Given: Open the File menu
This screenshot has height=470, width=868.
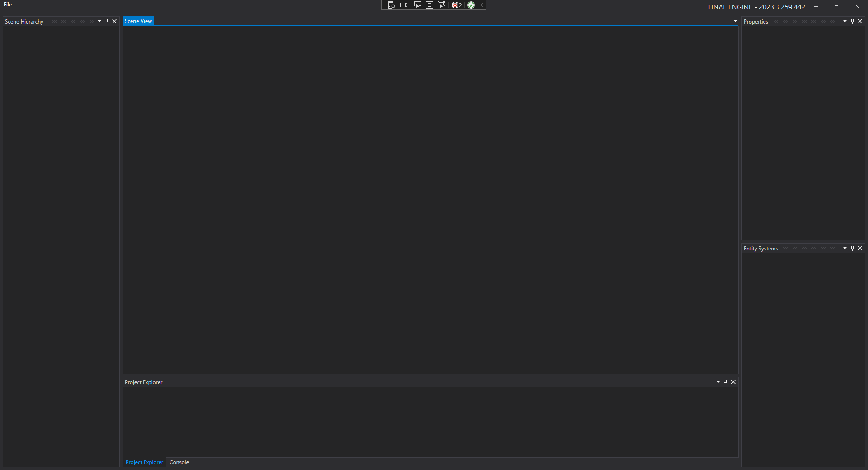Looking at the screenshot, I should [8, 5].
